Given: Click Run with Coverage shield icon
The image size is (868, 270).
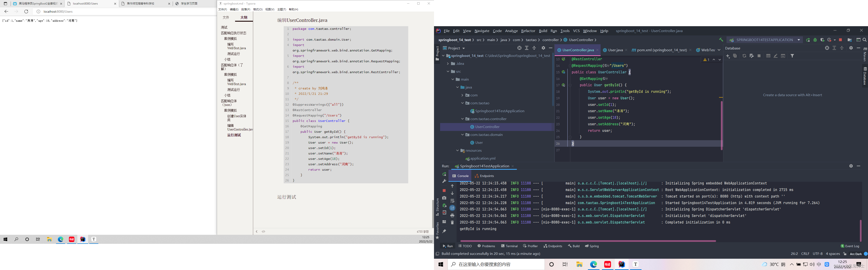Looking at the screenshot, I should (x=822, y=40).
